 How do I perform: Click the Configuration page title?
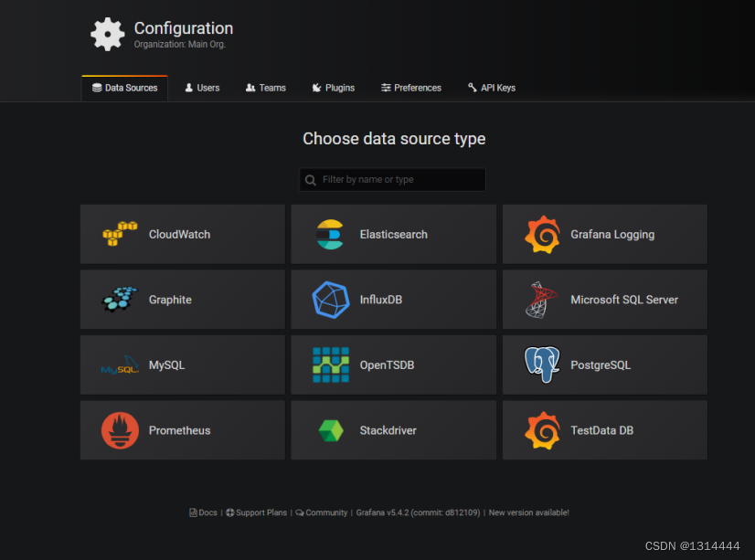coord(184,28)
